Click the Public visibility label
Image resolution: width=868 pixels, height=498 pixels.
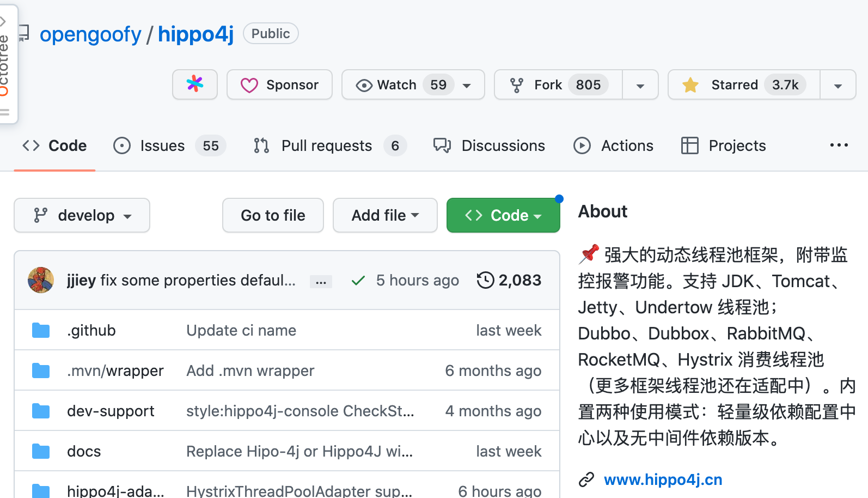[271, 33]
